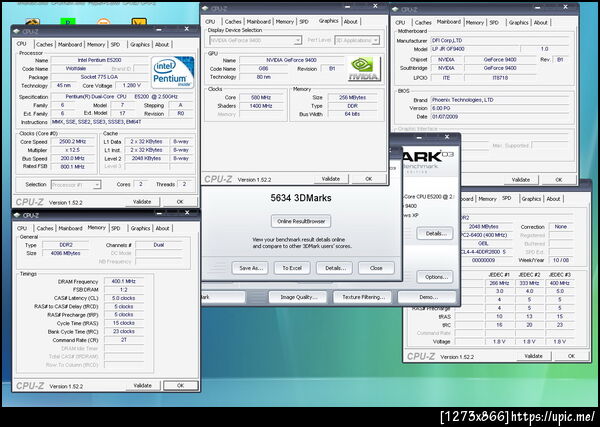Open 3DMark03 Options...

pyautogui.click(x=435, y=277)
